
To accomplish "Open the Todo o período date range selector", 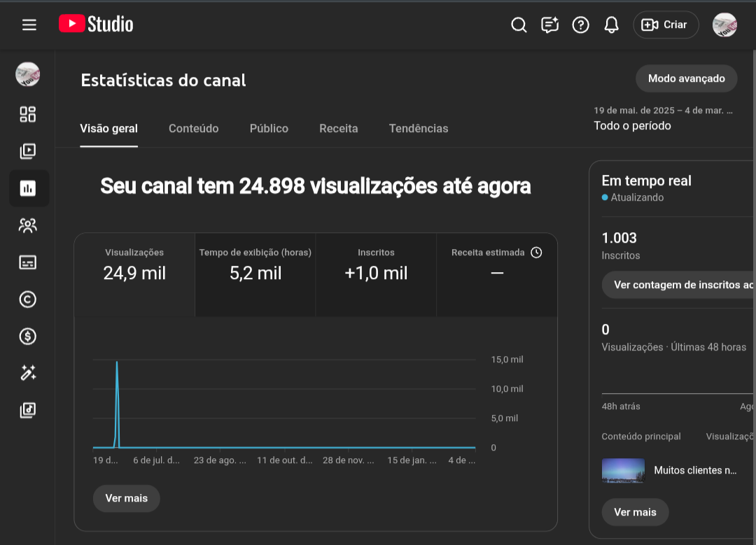I will [662, 119].
